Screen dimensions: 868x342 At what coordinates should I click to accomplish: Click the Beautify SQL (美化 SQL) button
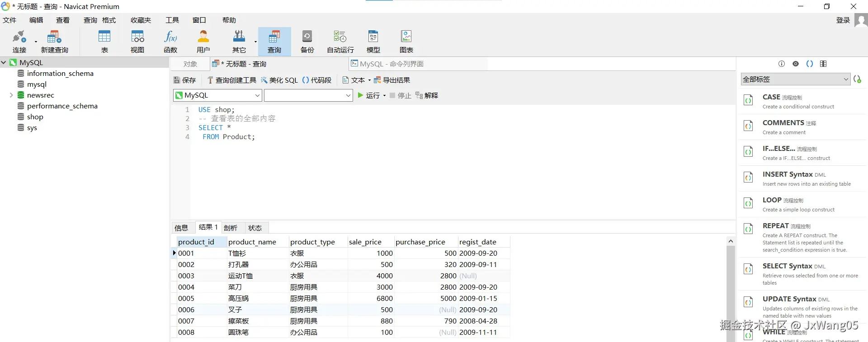click(279, 80)
